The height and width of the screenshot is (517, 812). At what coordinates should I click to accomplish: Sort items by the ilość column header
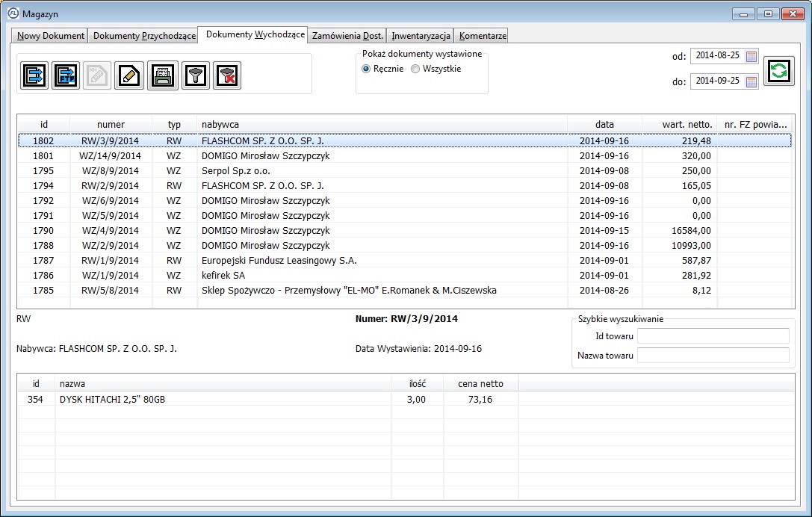tap(418, 384)
